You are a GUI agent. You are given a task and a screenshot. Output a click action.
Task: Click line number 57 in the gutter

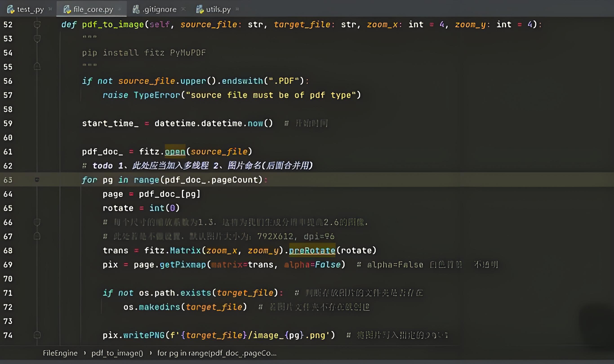(8, 95)
